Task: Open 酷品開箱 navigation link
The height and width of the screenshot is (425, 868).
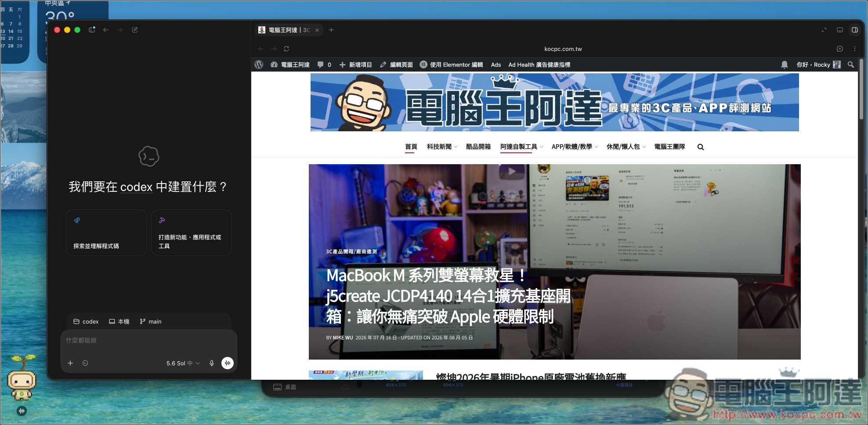Action: (478, 147)
